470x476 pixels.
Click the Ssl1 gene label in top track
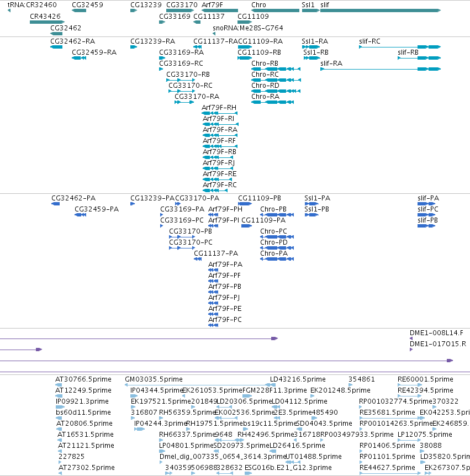308,5
